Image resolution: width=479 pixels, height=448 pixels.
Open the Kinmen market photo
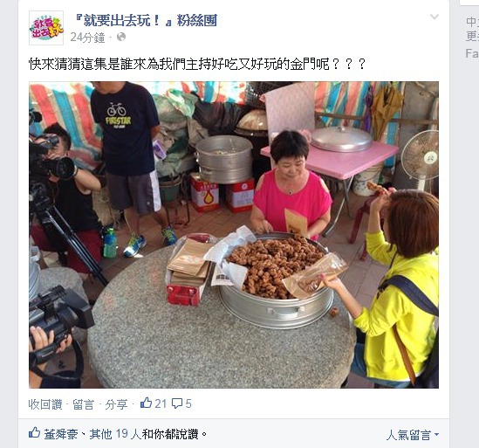pos(234,235)
